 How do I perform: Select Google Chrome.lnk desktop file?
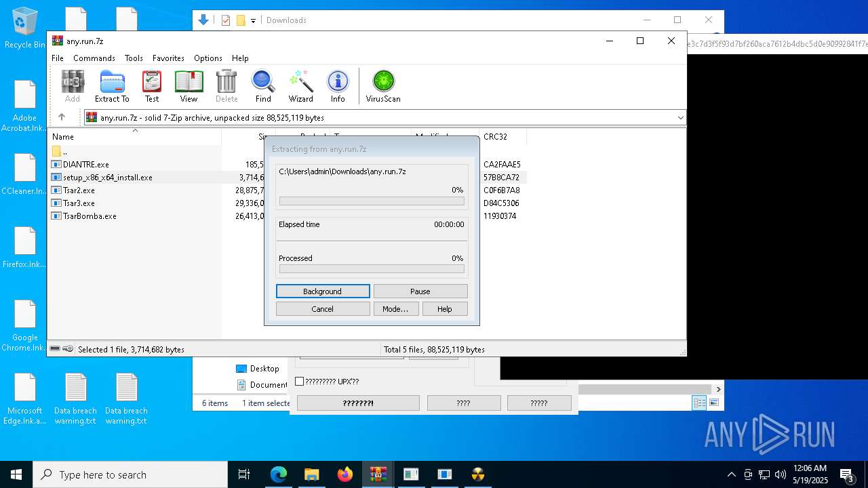point(24,326)
